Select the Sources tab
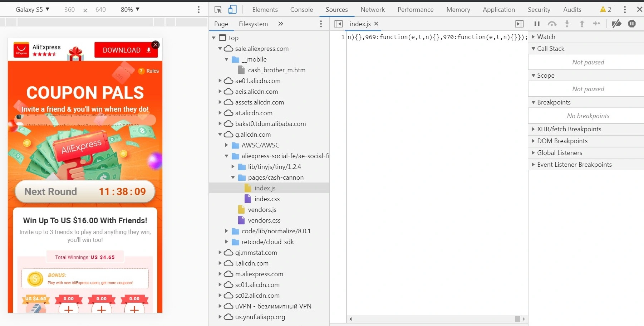 [336, 10]
